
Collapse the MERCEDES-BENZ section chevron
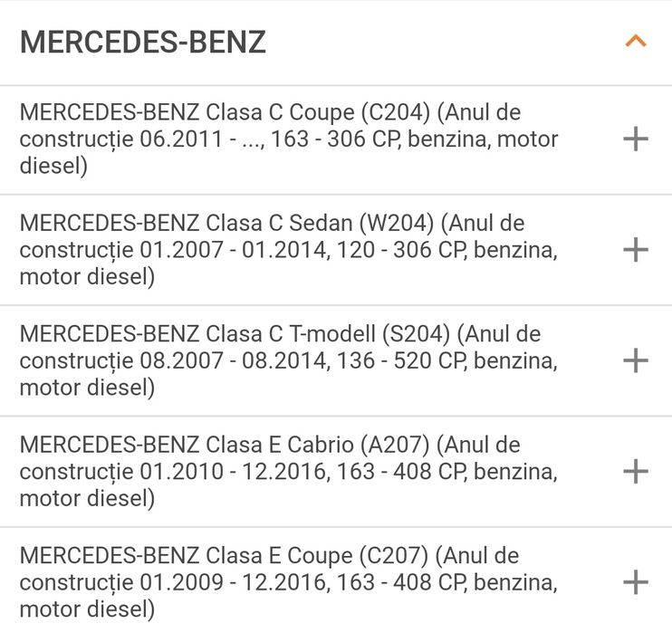(x=636, y=42)
